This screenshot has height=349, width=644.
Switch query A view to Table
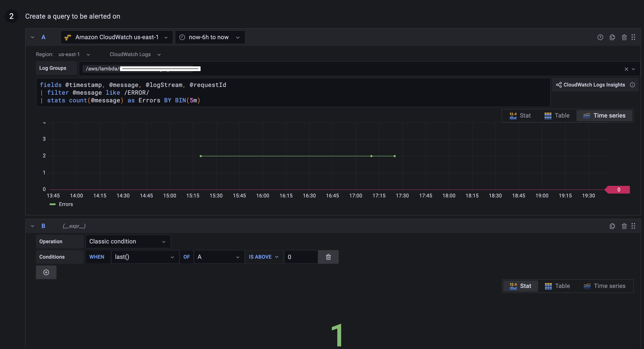click(557, 116)
